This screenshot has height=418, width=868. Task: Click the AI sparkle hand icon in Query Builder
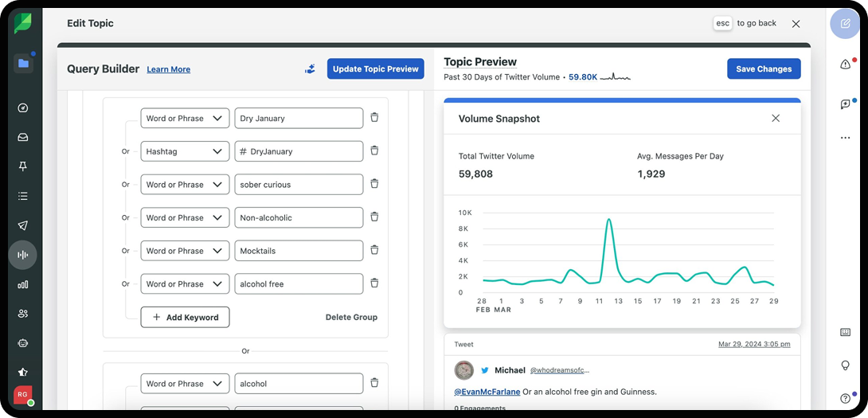click(x=310, y=69)
